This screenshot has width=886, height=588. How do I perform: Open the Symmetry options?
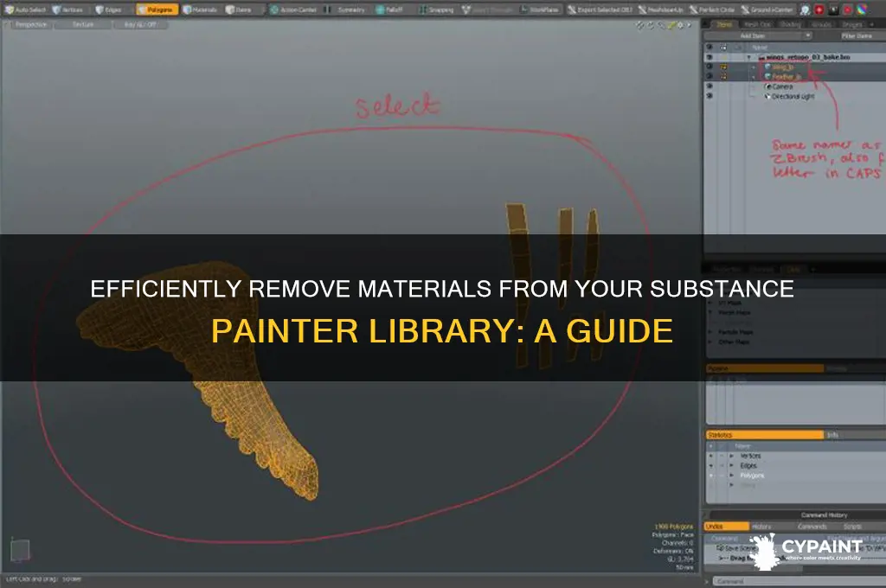(346, 10)
